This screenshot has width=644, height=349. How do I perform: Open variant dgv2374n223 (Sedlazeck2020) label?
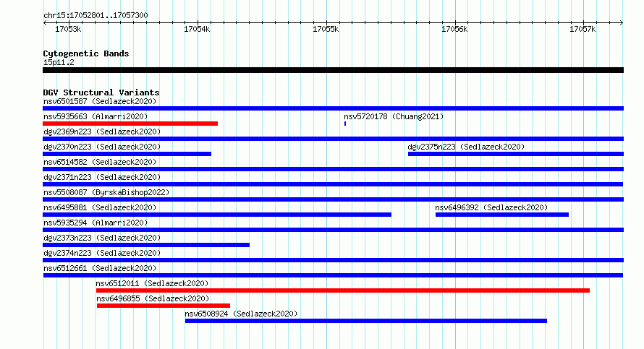(102, 253)
